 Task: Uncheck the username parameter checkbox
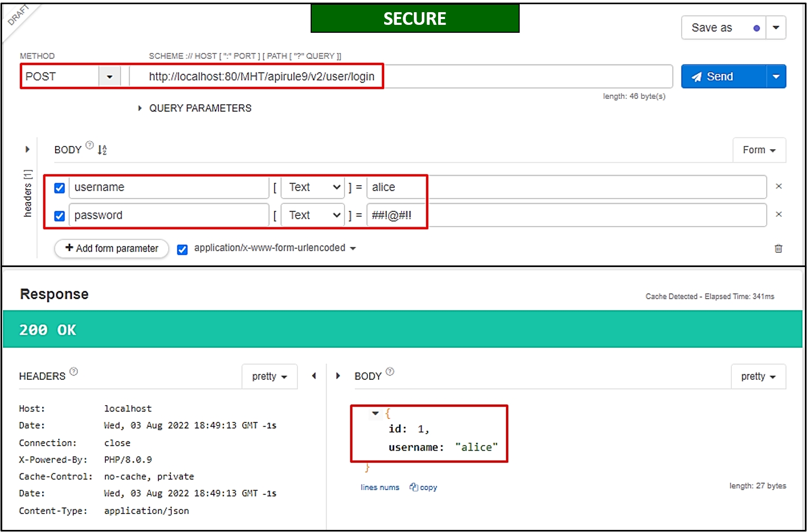(x=60, y=188)
